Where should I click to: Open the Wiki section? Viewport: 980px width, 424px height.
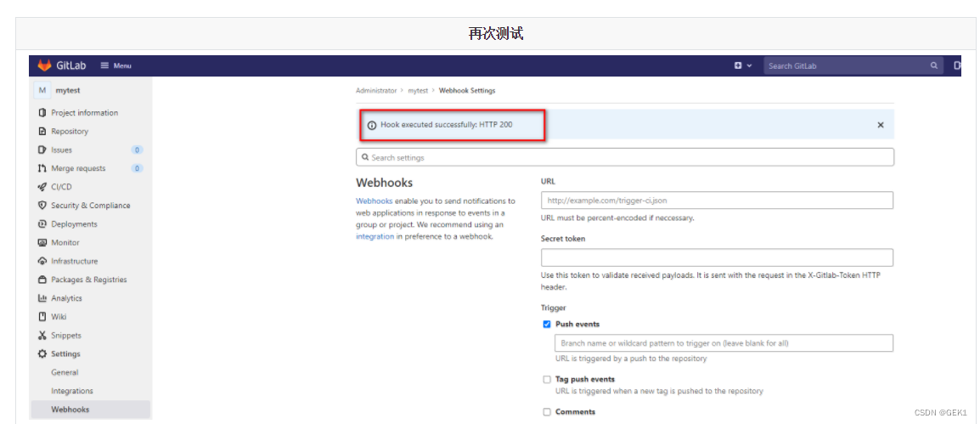(x=59, y=316)
